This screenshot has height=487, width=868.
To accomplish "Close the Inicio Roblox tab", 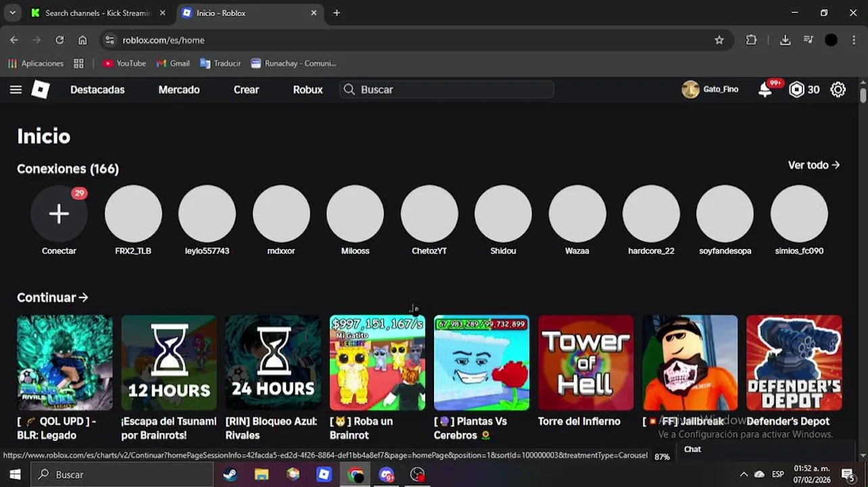I will (x=314, y=13).
